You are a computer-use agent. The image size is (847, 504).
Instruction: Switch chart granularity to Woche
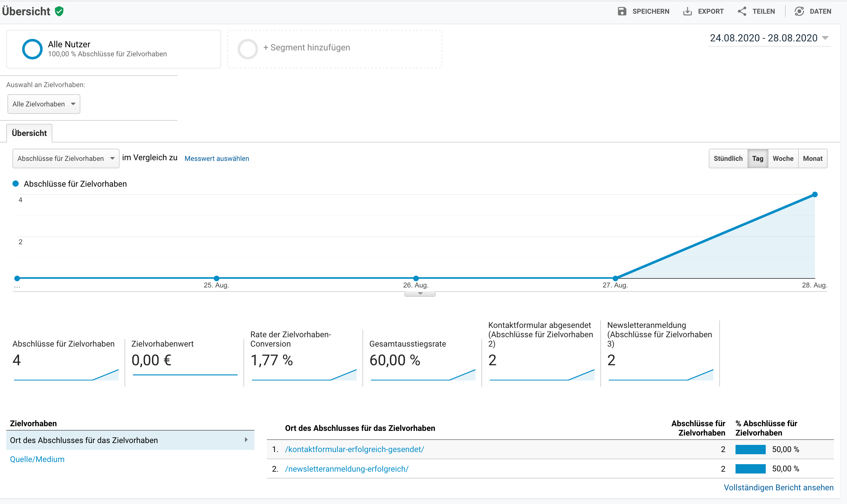[x=783, y=159]
